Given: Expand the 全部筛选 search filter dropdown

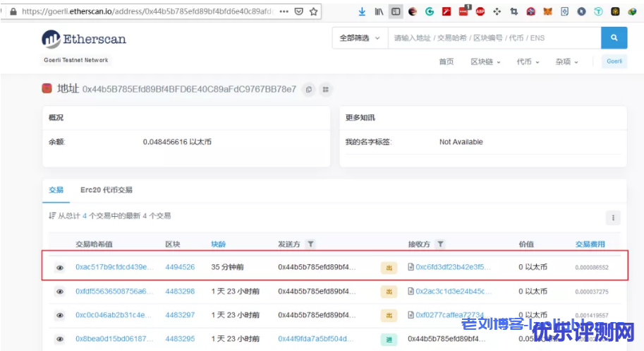Looking at the screenshot, I should pyautogui.click(x=359, y=37).
